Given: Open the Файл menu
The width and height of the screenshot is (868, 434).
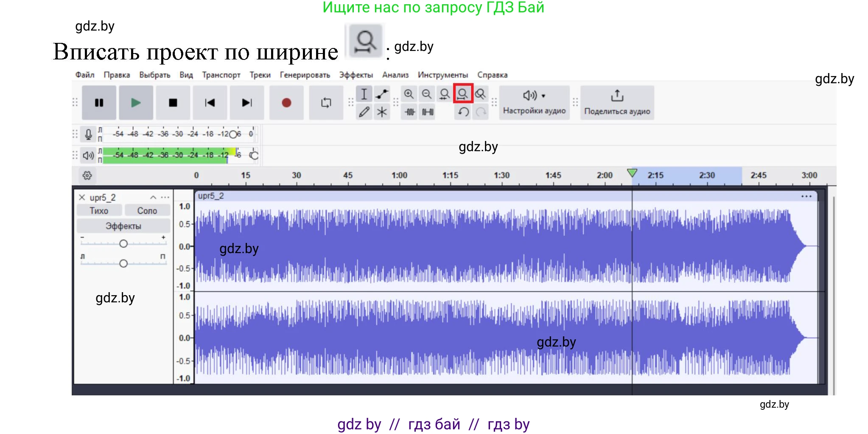Looking at the screenshot, I should pos(85,75).
